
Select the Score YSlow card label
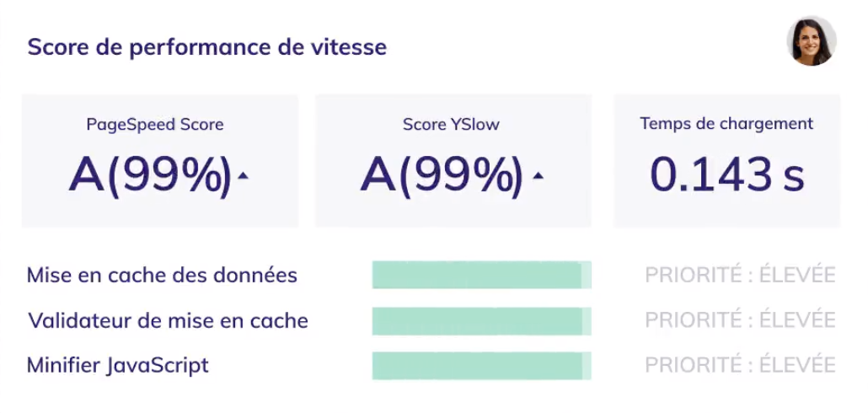coord(451,125)
